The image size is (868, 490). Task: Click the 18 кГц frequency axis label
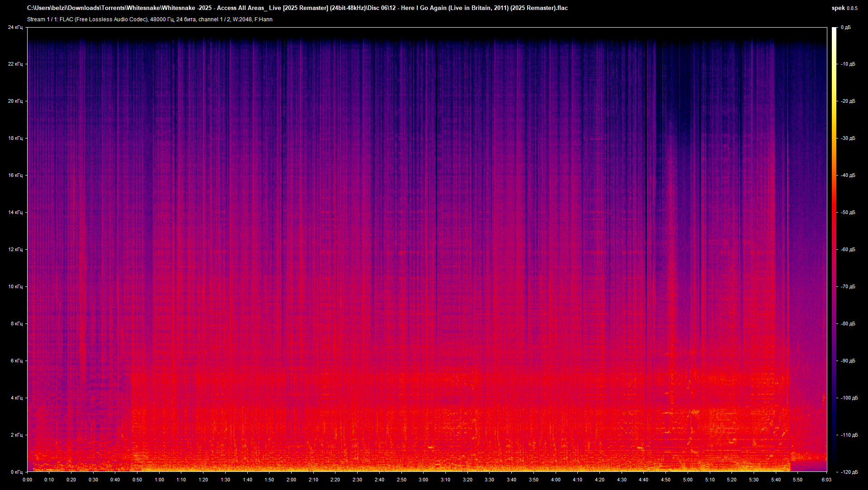tap(15, 138)
